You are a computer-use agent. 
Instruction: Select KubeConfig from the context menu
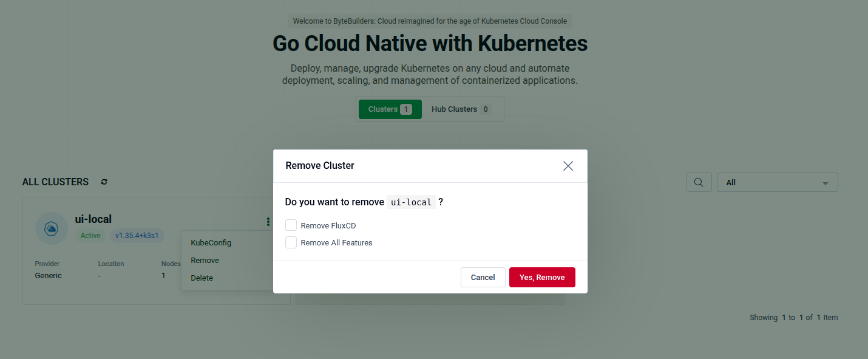tap(211, 242)
